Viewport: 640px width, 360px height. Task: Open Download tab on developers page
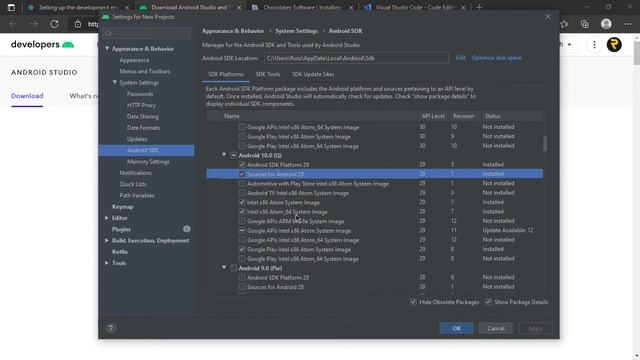click(27, 96)
